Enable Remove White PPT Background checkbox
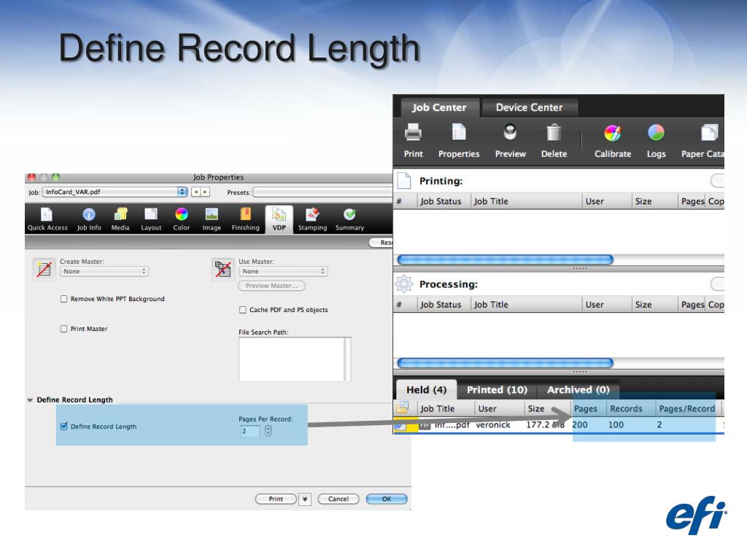 coord(64,299)
